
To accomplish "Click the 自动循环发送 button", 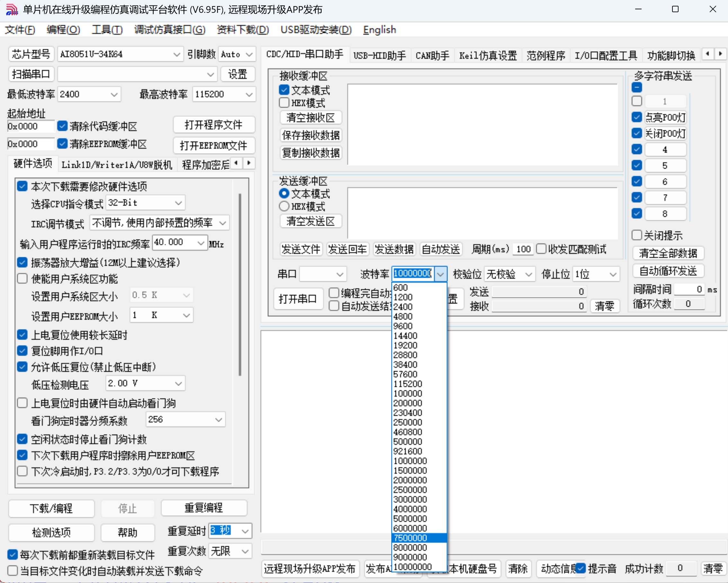I will (668, 271).
